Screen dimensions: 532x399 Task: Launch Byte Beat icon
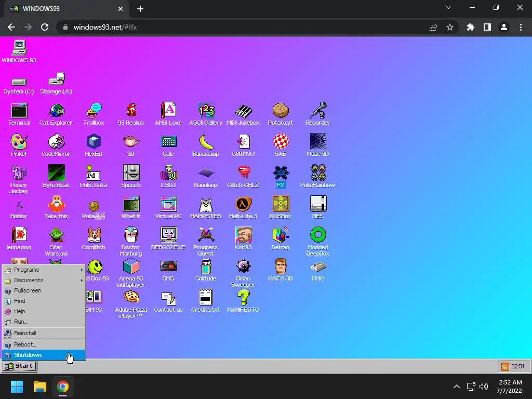[56, 177]
